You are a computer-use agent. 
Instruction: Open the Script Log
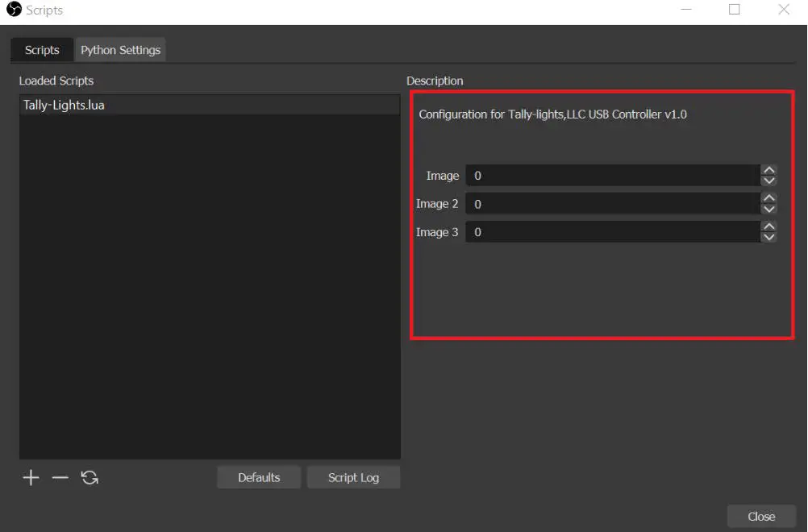(x=353, y=477)
